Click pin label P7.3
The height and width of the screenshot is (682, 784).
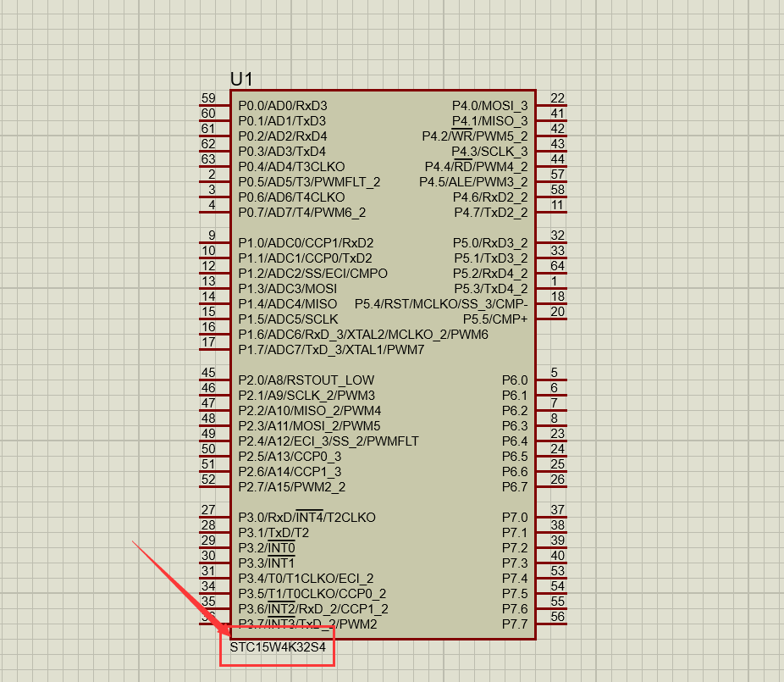click(x=515, y=563)
